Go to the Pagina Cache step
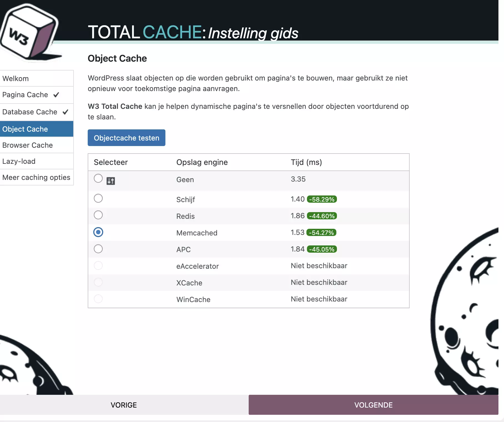504x422 pixels. coord(37,95)
